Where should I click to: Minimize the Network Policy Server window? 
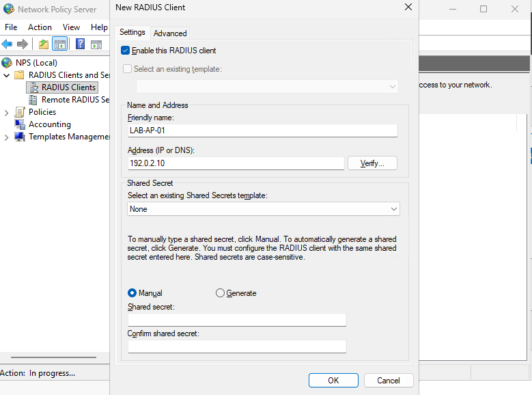coord(453,9)
